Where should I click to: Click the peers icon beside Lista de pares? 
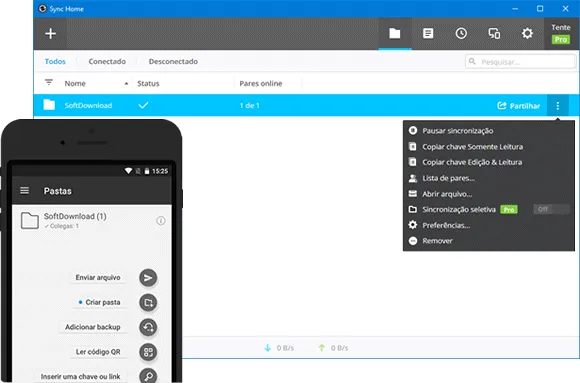(413, 178)
